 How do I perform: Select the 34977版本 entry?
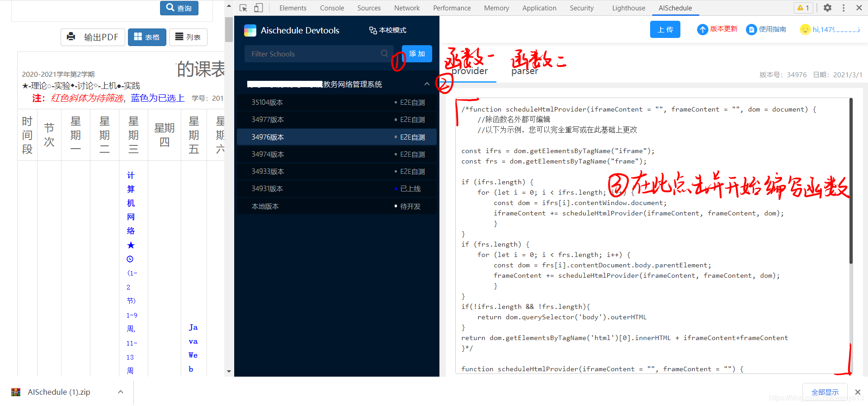(337, 120)
